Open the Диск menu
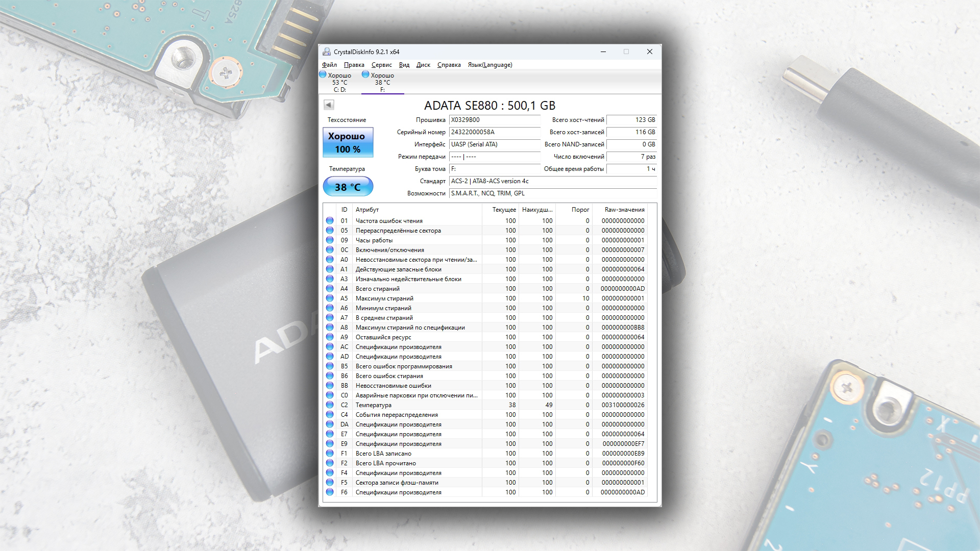980x551 pixels. 423,65
